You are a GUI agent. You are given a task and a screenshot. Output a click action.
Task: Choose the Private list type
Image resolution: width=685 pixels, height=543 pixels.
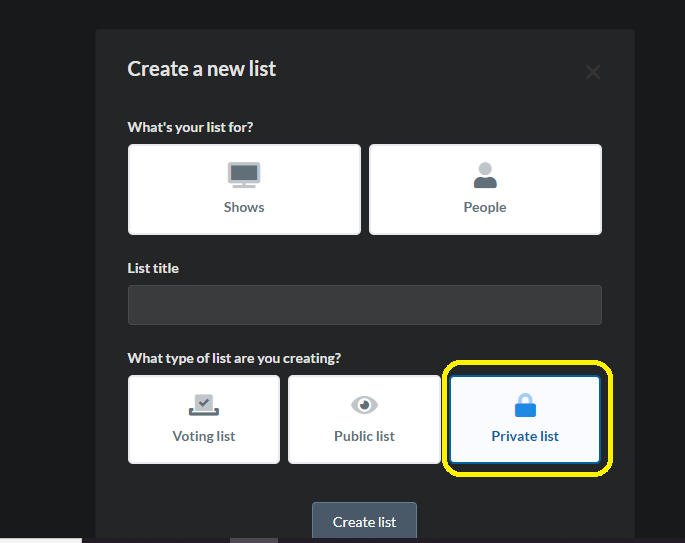(x=525, y=419)
